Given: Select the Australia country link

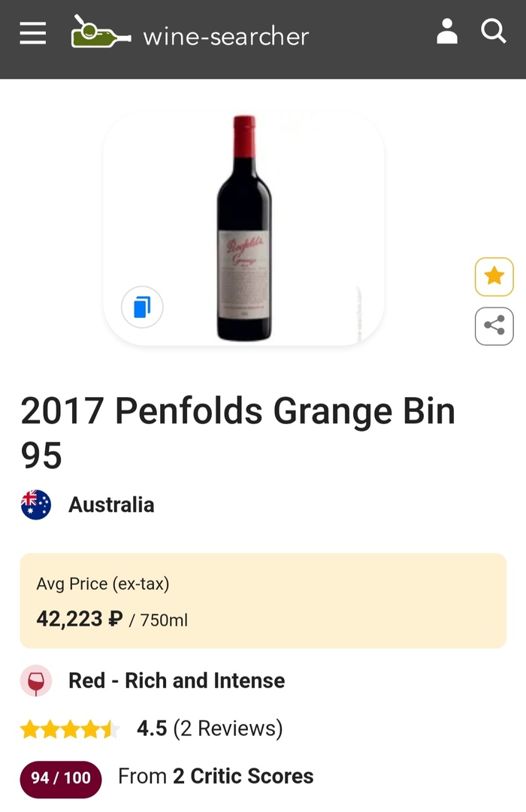Looking at the screenshot, I should click(x=111, y=504).
